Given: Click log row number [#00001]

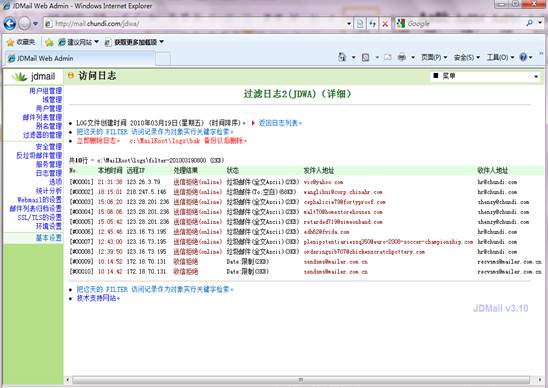Looking at the screenshot, I should coord(81,182).
